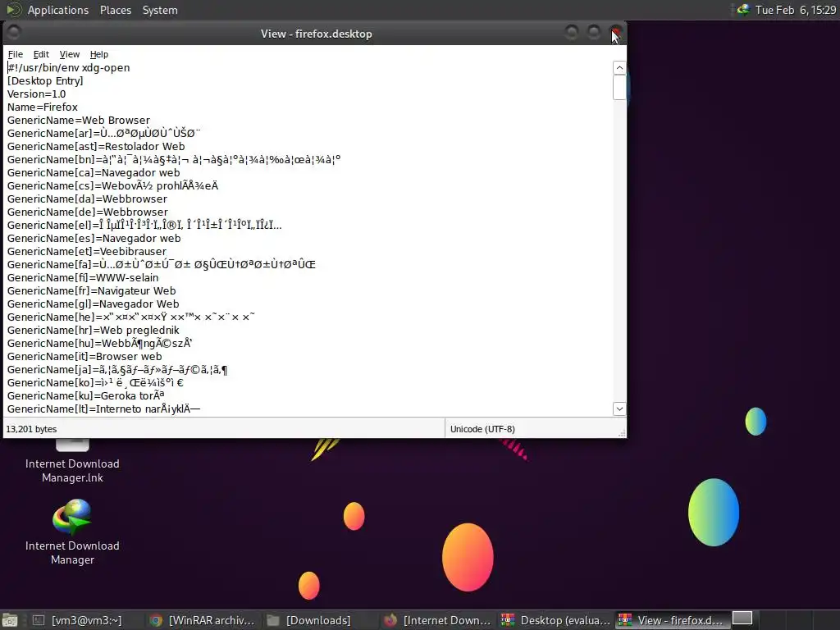The width and height of the screenshot is (840, 630).
Task: Click the window resize grip in status bar
Action: click(622, 433)
